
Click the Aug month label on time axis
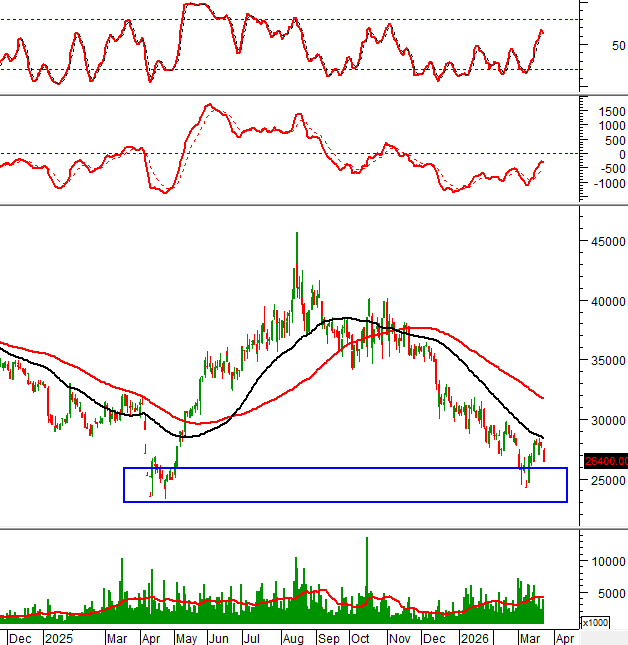(x=293, y=637)
